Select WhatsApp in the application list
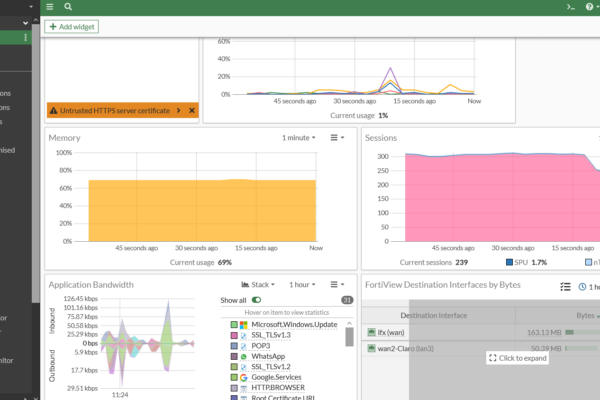Image resolution: width=600 pixels, height=400 pixels. [270, 356]
